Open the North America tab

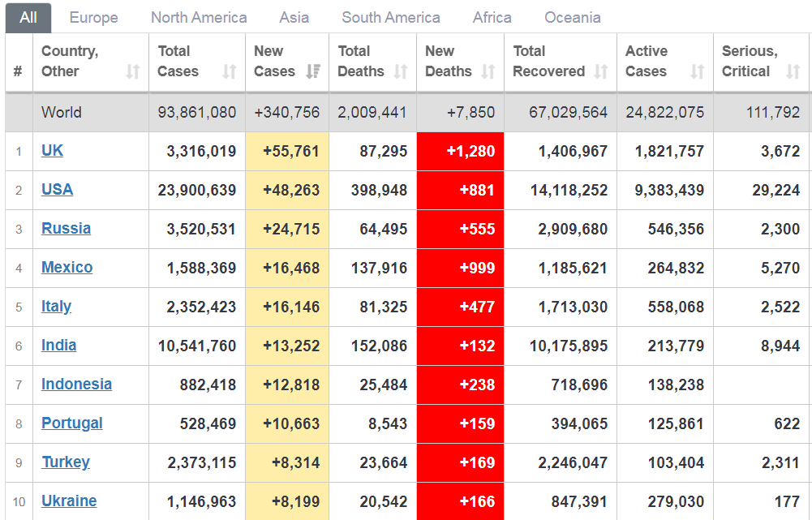pyautogui.click(x=199, y=17)
